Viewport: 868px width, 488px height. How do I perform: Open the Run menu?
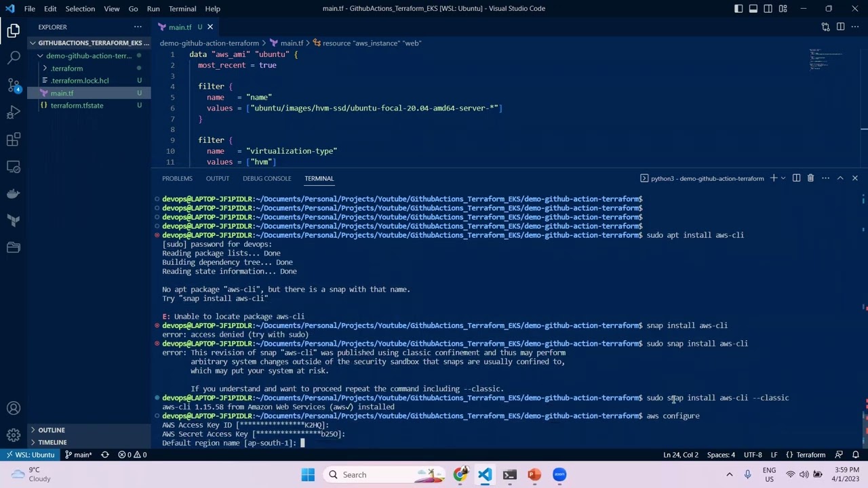tap(153, 9)
